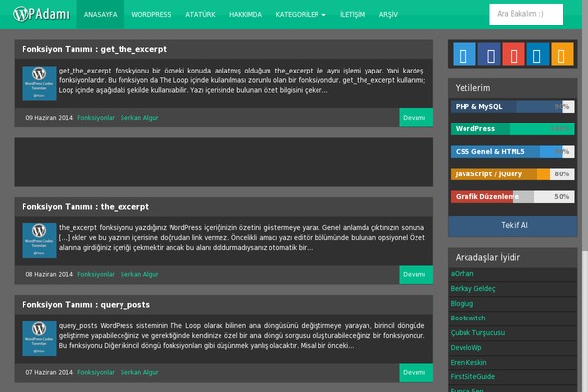
Task: Open the red social icon
Action: click(x=514, y=55)
